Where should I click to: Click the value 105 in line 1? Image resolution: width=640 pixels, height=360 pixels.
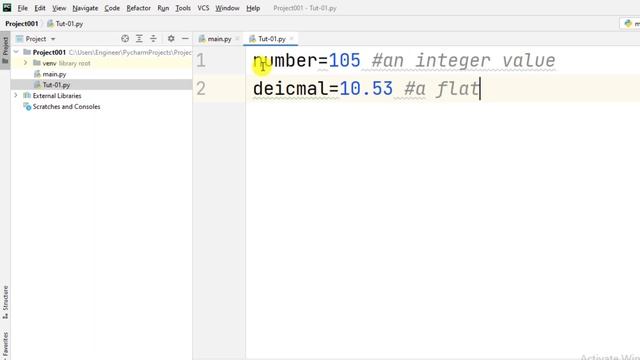[x=344, y=61]
